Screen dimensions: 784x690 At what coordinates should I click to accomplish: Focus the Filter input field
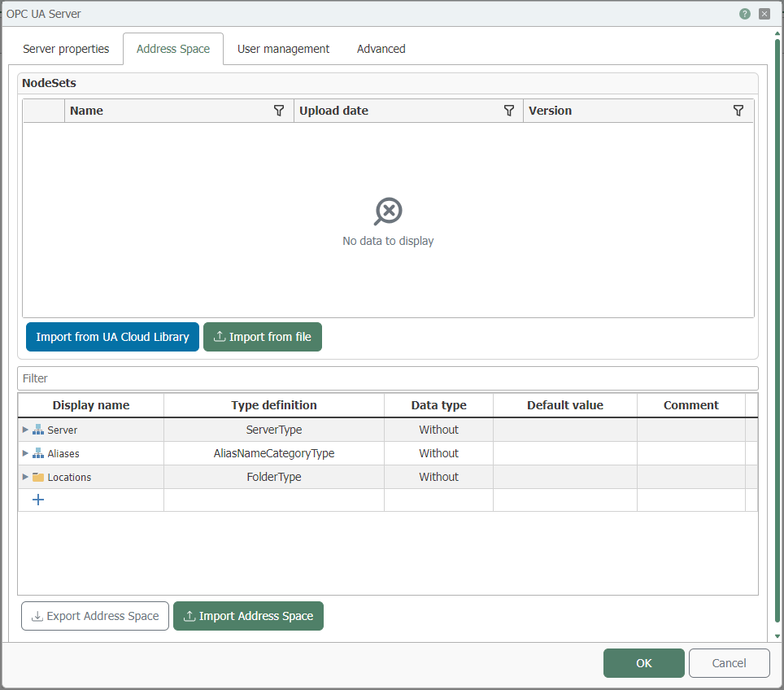387,378
